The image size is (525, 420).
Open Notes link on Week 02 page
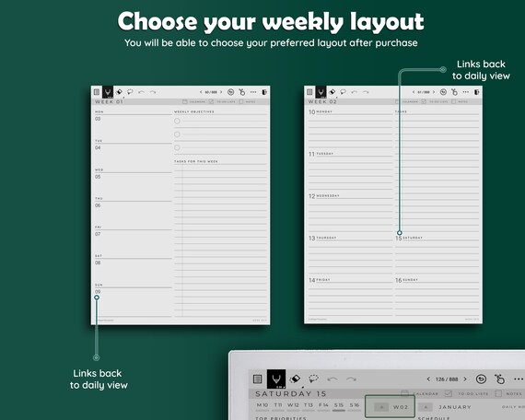coord(460,101)
